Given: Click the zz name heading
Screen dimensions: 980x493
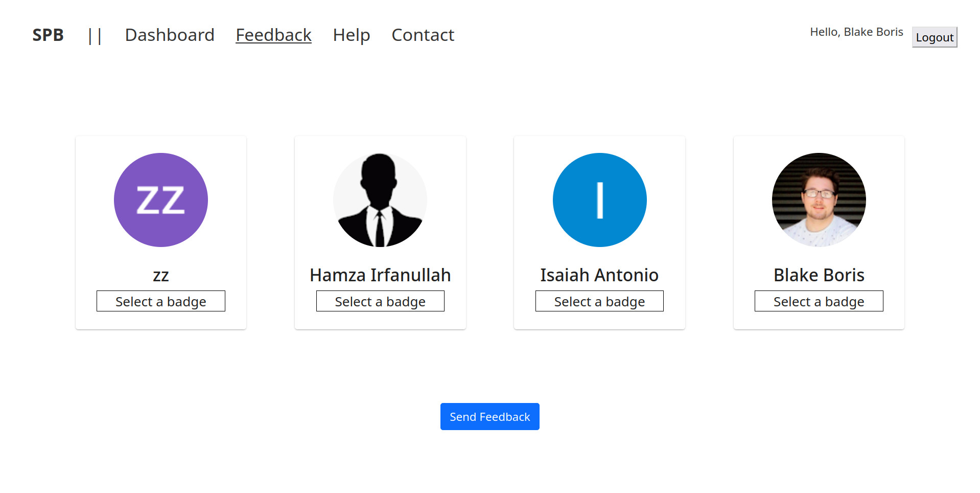Looking at the screenshot, I should [160, 276].
